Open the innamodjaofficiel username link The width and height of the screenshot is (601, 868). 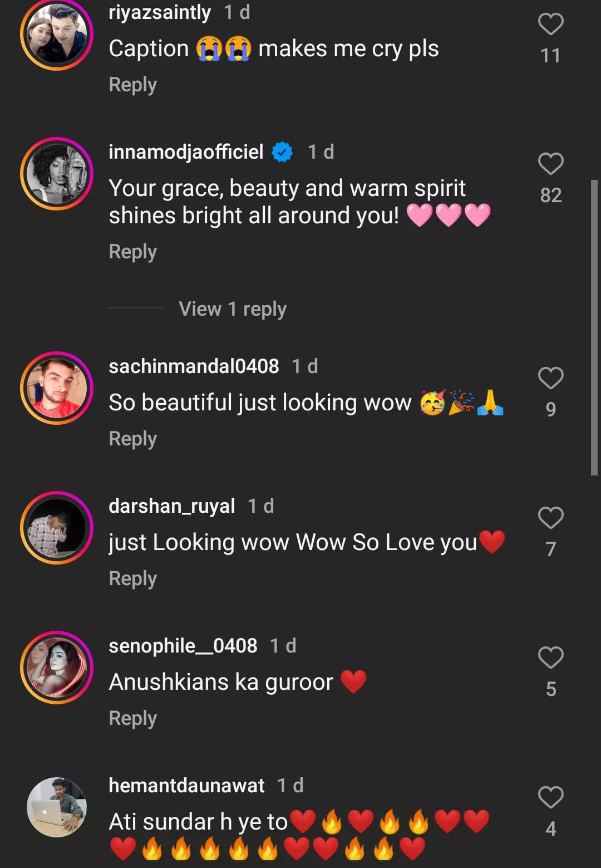tap(186, 151)
